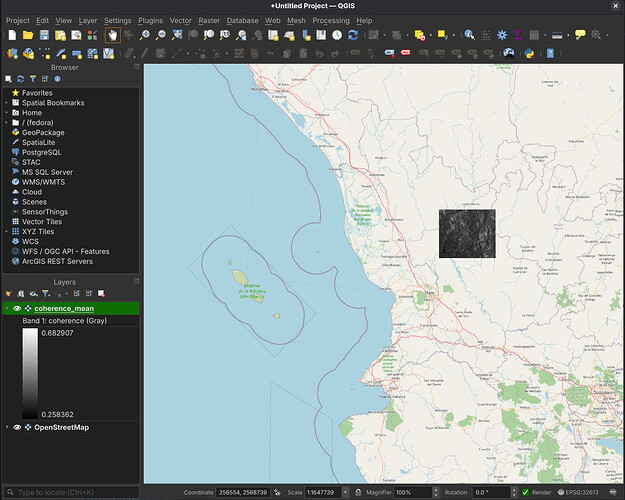
Task: Expand Spatial Bookmarks browser node
Action: coord(6,103)
